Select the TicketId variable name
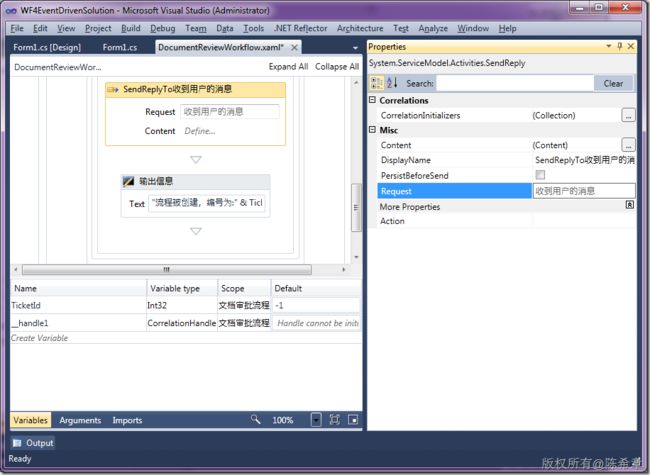The height and width of the screenshot is (475, 650). pos(26,305)
